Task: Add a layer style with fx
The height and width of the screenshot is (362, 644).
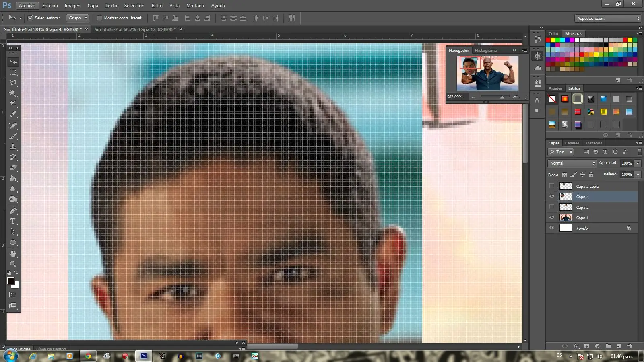Action: coord(576,346)
